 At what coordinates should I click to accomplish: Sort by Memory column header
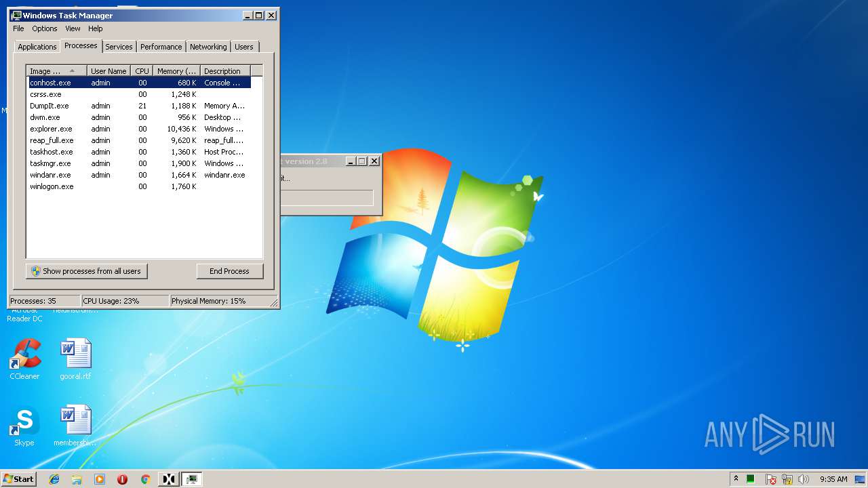(x=177, y=71)
